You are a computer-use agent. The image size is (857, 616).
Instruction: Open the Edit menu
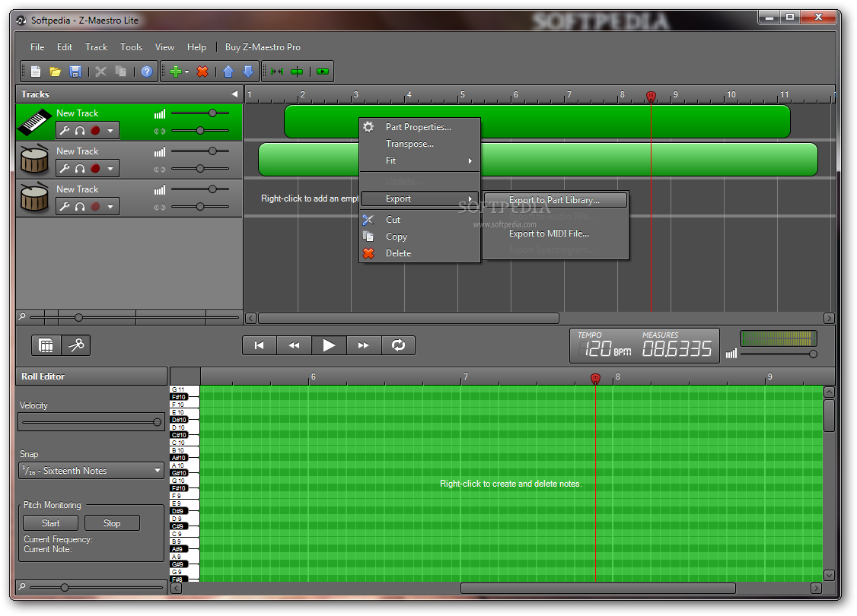[65, 47]
